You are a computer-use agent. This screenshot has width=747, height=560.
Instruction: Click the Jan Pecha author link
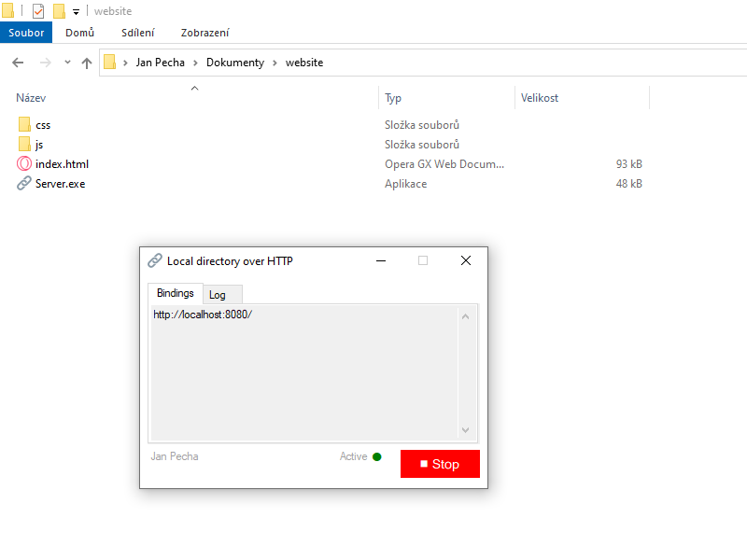coord(175,456)
